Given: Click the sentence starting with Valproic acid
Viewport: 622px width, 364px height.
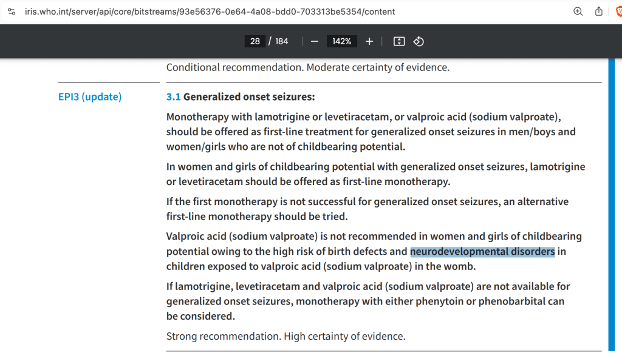Looking at the screenshot, I should click(364, 236).
